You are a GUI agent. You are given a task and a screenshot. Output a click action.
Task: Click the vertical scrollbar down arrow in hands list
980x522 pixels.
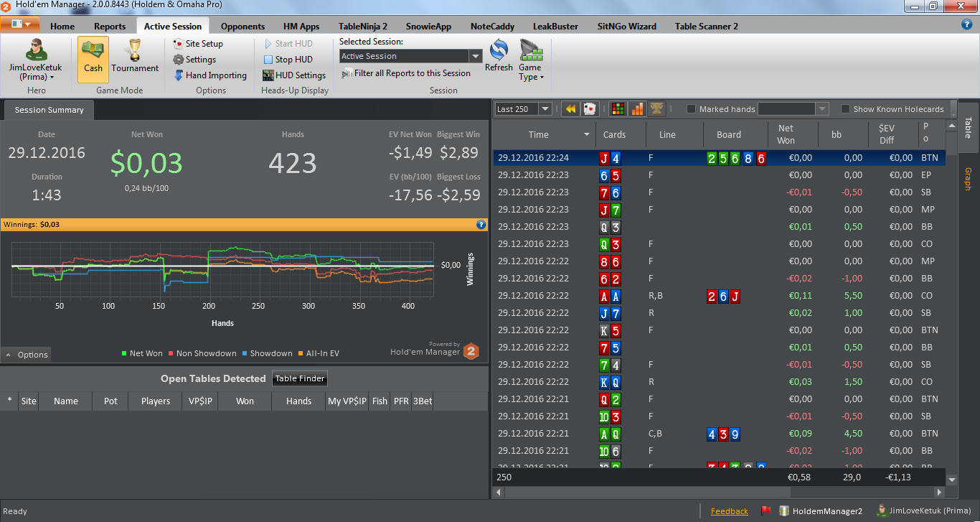pos(952,480)
